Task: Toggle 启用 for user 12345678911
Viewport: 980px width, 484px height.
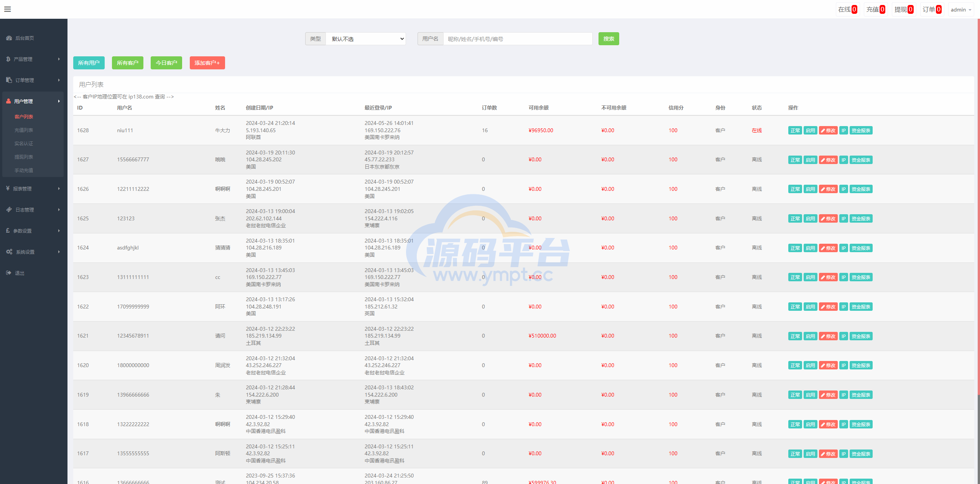Action: (x=810, y=336)
